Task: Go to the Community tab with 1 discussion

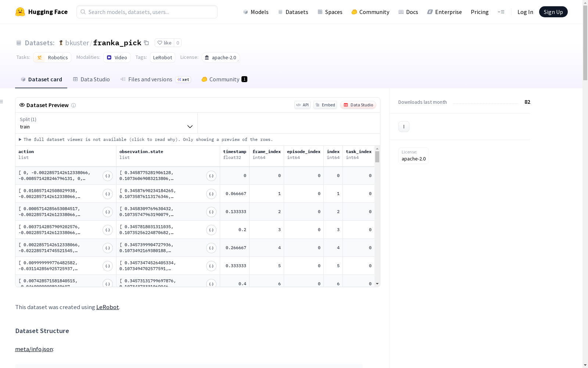Action: pos(224,79)
